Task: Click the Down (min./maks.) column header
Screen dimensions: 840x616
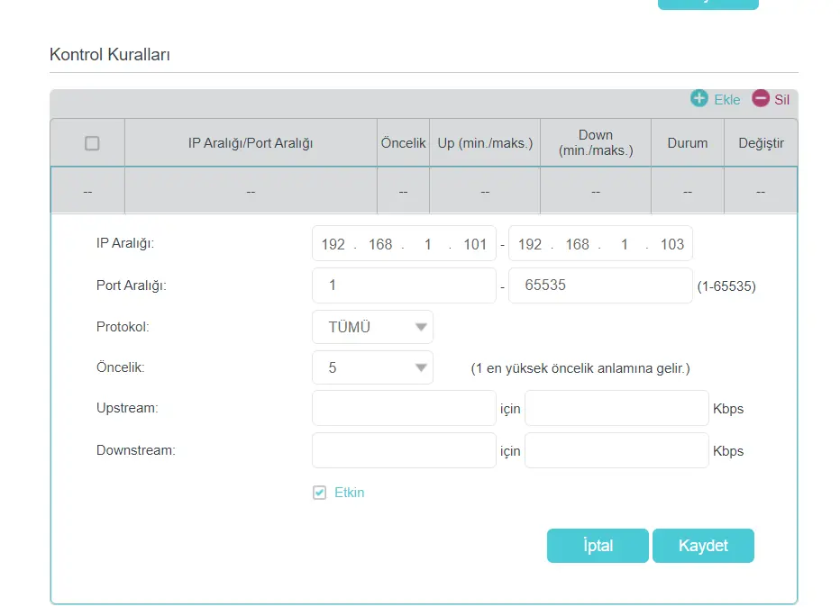Action: click(x=596, y=142)
